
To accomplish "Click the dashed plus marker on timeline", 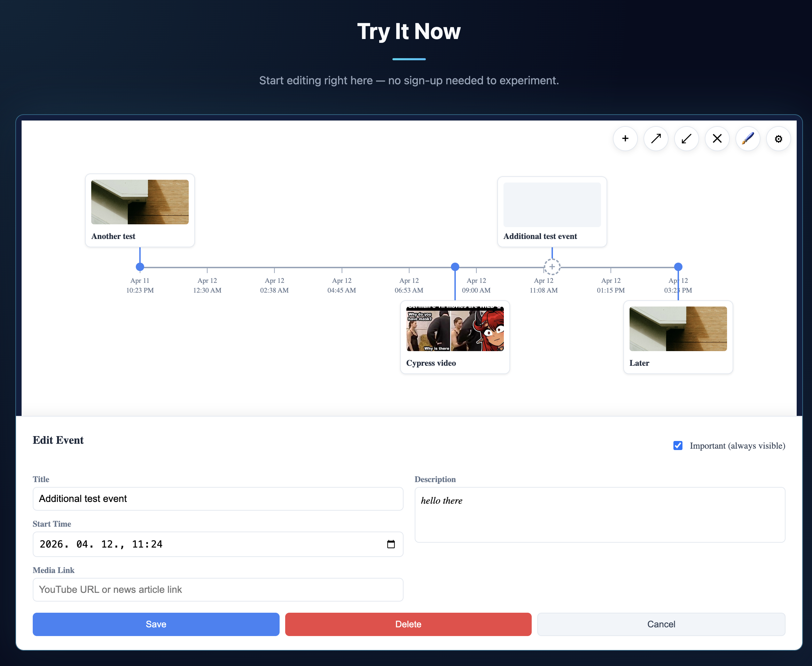I will click(552, 266).
